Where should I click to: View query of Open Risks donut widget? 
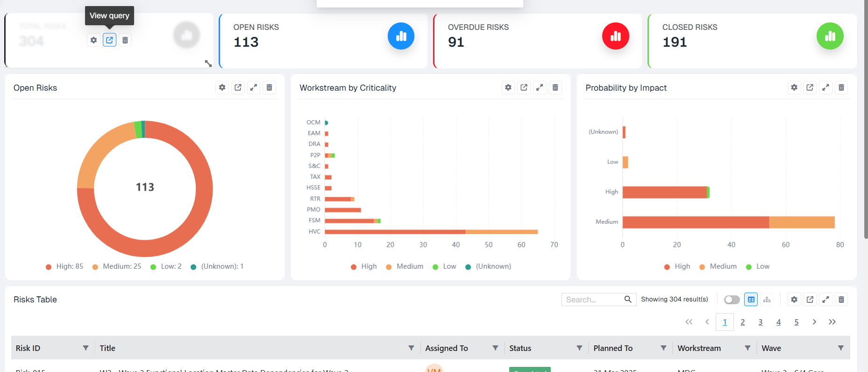238,87
